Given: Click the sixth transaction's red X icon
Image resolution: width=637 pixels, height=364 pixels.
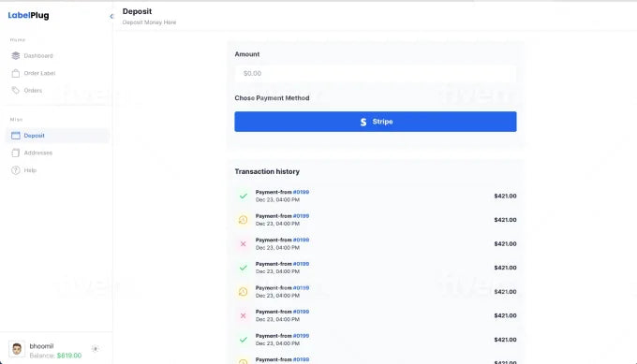Looking at the screenshot, I should tap(243, 315).
